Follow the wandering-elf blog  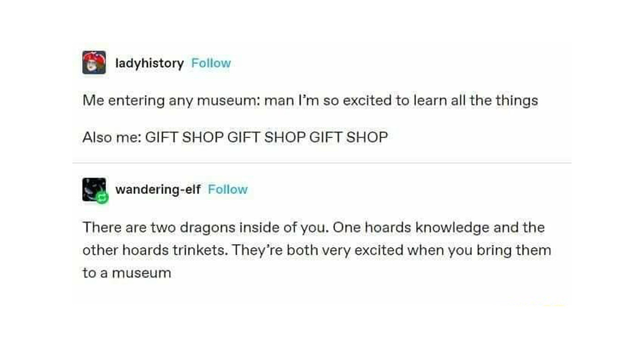point(228,190)
